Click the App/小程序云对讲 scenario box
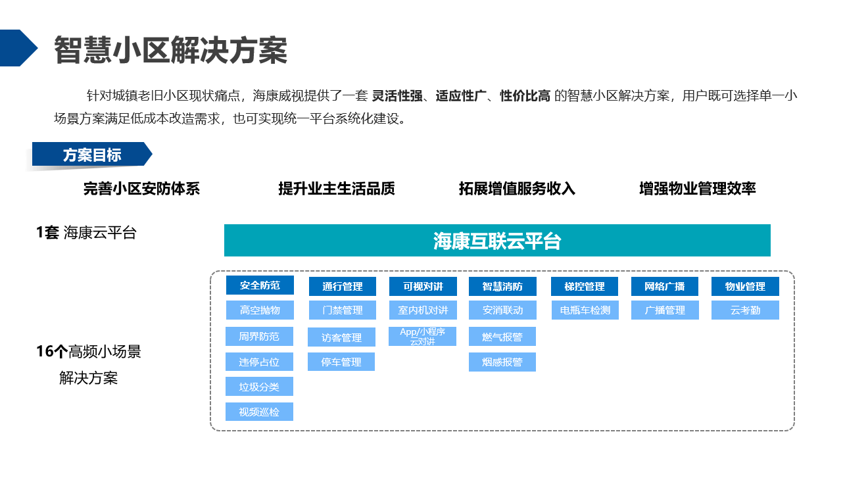 click(423, 336)
